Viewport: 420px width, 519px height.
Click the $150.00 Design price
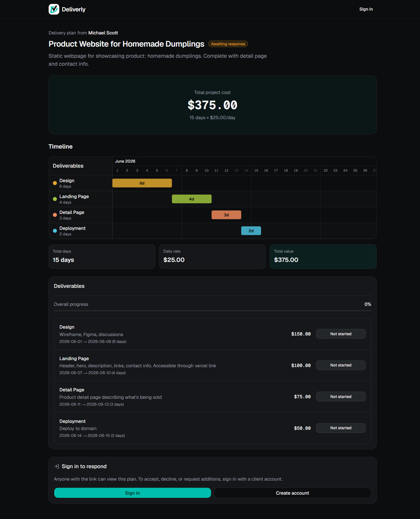click(x=301, y=334)
